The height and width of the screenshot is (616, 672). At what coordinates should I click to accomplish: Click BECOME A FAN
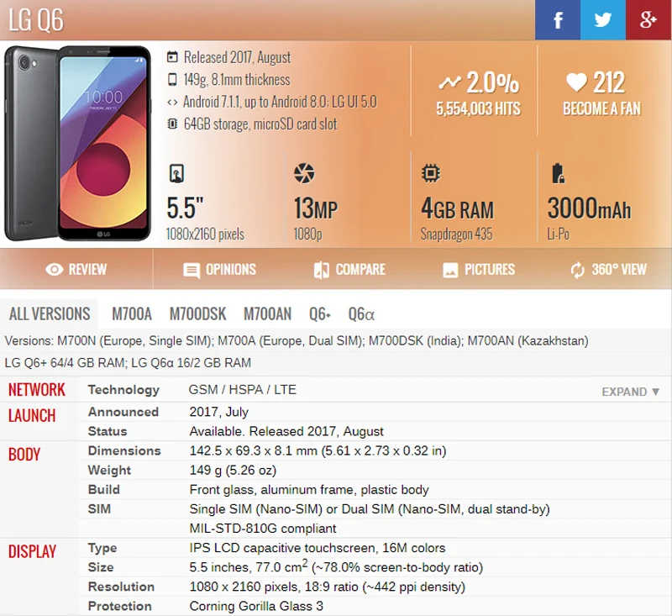(601, 109)
